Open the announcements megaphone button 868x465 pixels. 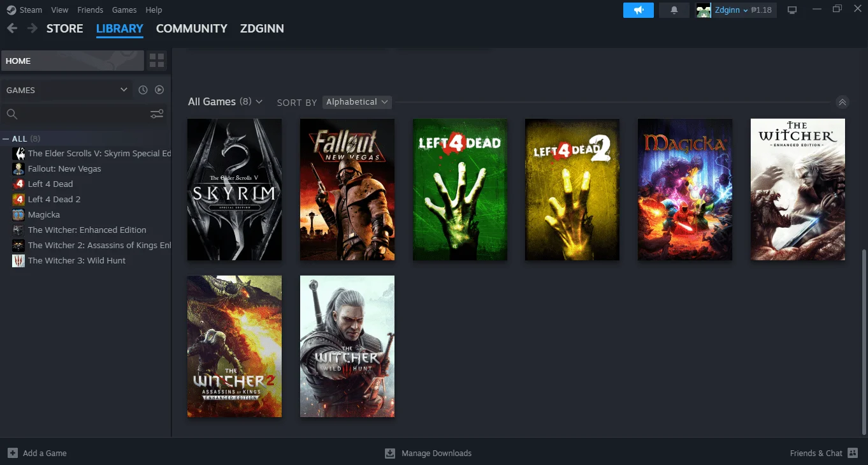(x=638, y=10)
